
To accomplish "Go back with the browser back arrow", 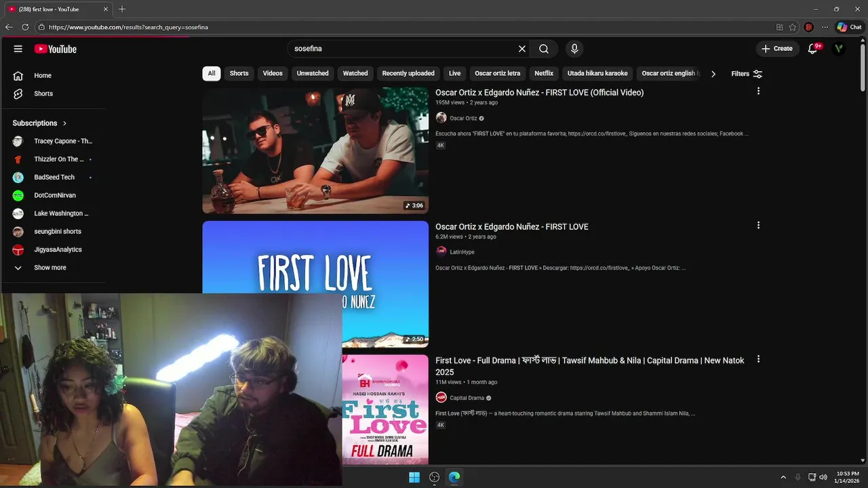I will (9, 27).
